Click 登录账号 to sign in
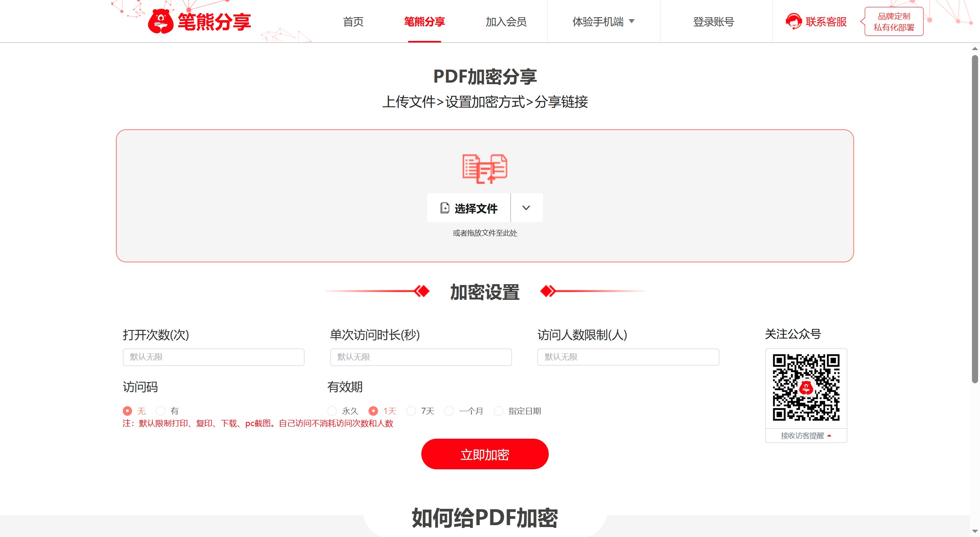The height and width of the screenshot is (537, 980). pyautogui.click(x=713, y=22)
